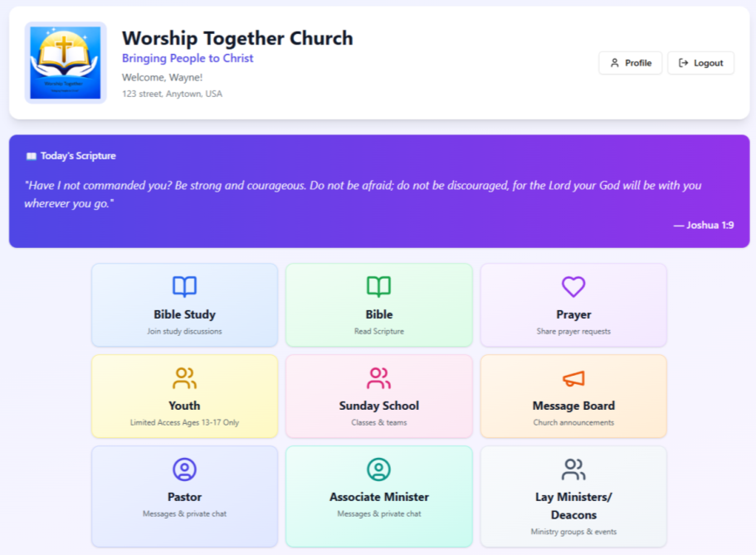Select 'Limited Access Ages 13-17 Only' Youth text
Viewport: 756px width, 555px height.
click(184, 422)
